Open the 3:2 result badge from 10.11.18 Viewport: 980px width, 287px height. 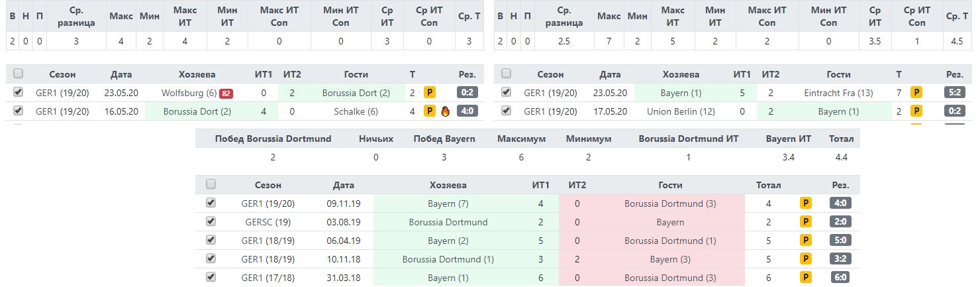point(840,259)
